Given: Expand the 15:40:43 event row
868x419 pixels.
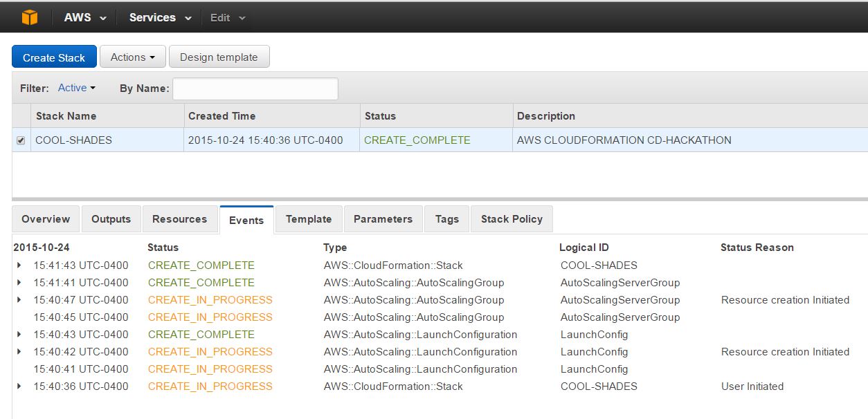Looking at the screenshot, I should (x=19, y=335).
